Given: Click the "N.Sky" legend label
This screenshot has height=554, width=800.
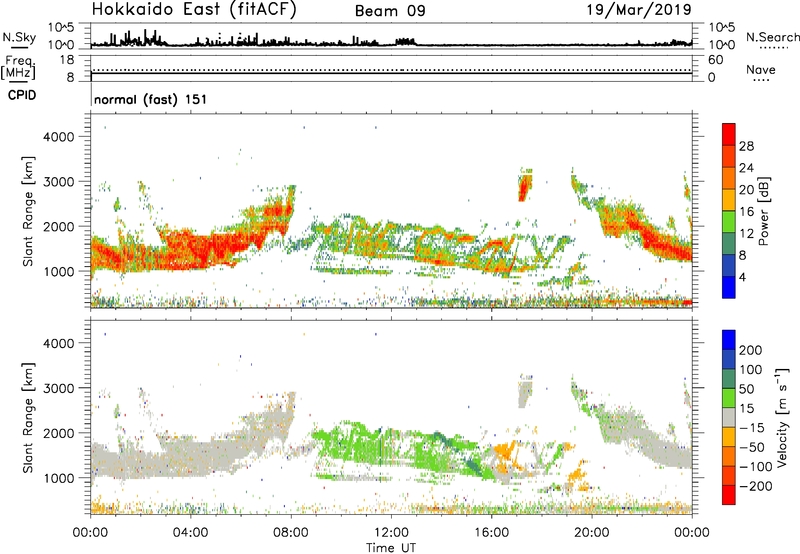Looking at the screenshot, I should point(19,37).
